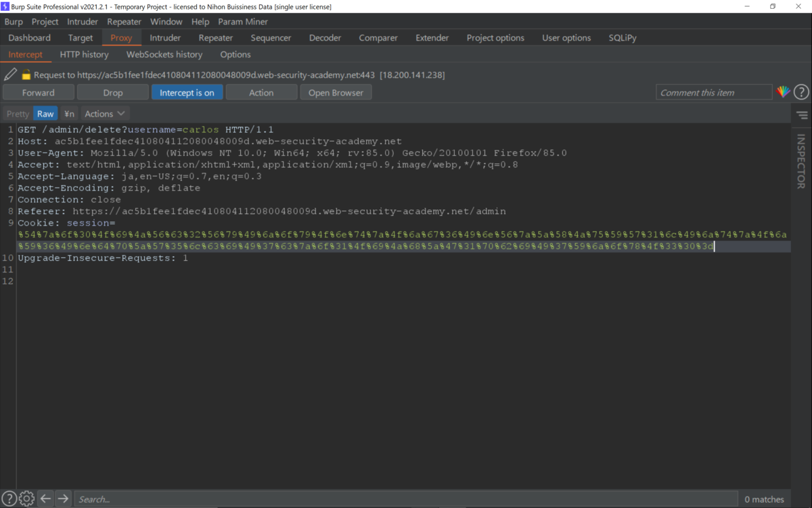This screenshot has height=508, width=812.
Task: Click the pencil edit target icon
Action: pos(10,75)
